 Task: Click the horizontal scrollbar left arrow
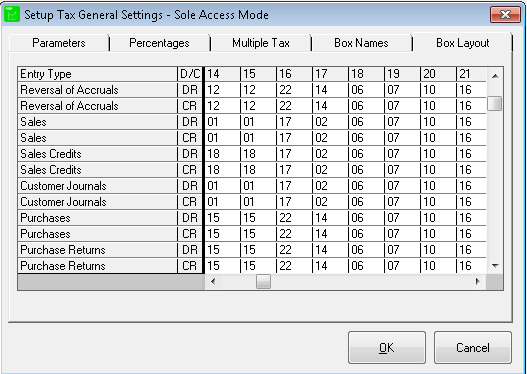[213, 282]
